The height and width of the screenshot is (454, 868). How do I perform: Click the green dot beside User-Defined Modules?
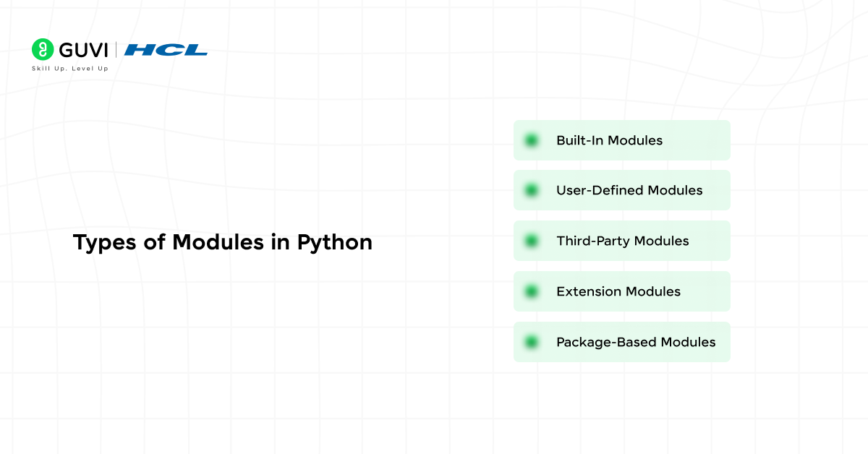532,191
